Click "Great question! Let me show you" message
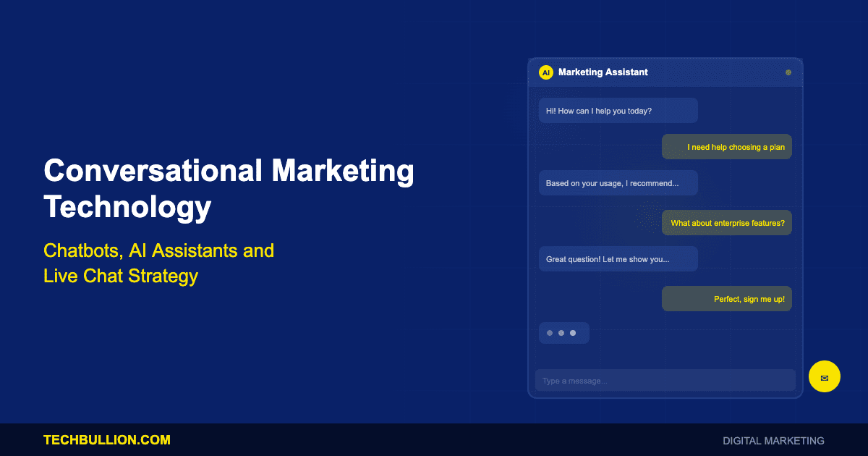This screenshot has width=868, height=456. (618, 259)
